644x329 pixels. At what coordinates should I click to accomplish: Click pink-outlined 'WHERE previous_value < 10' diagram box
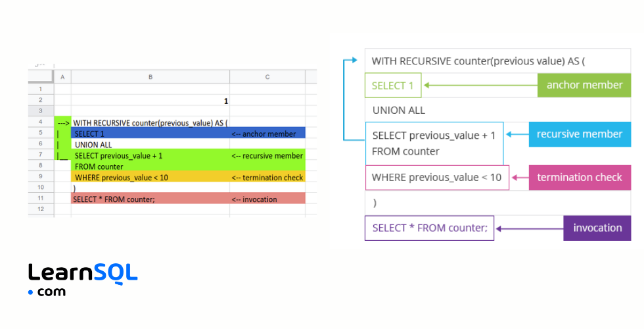tap(437, 178)
